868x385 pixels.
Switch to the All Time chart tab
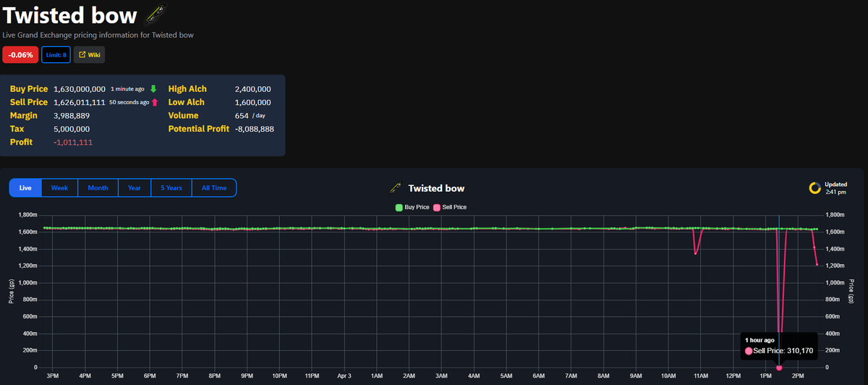[x=214, y=188]
